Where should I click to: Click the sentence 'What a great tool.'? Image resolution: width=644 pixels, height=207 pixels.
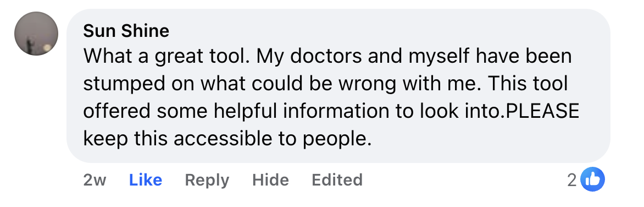166,56
